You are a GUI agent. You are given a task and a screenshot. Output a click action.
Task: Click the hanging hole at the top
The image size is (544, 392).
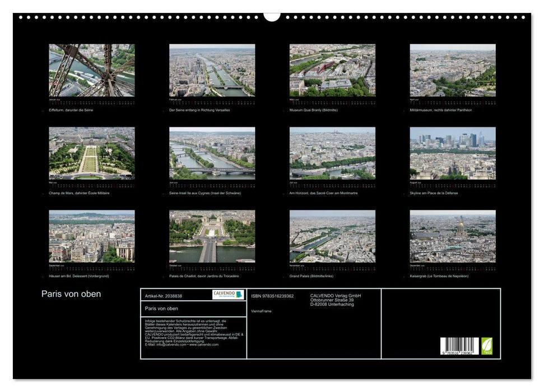tap(272, 16)
